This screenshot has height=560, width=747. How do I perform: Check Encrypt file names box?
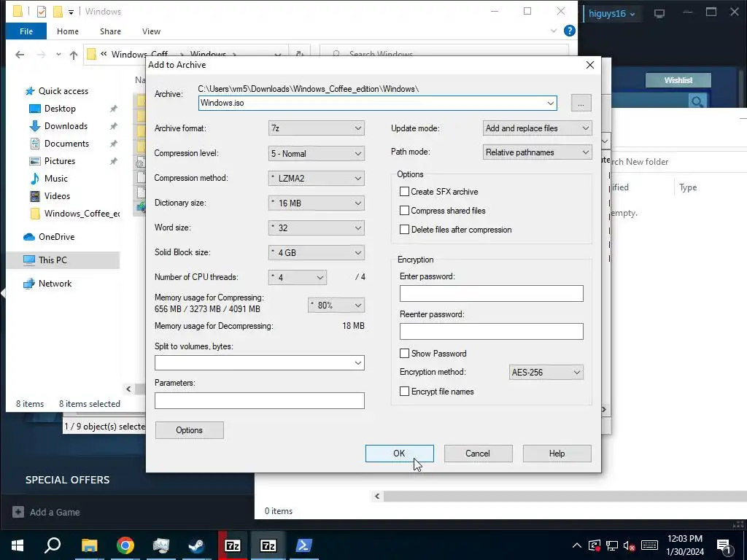tap(404, 392)
